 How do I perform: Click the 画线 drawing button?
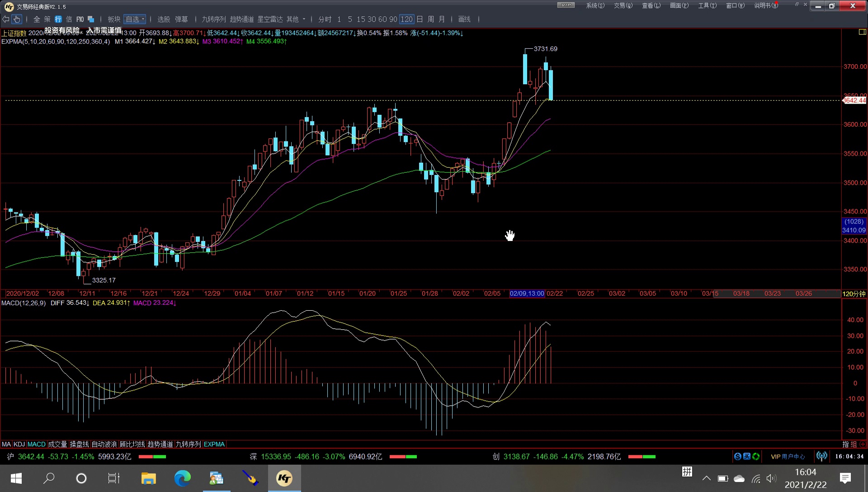pyautogui.click(x=464, y=19)
